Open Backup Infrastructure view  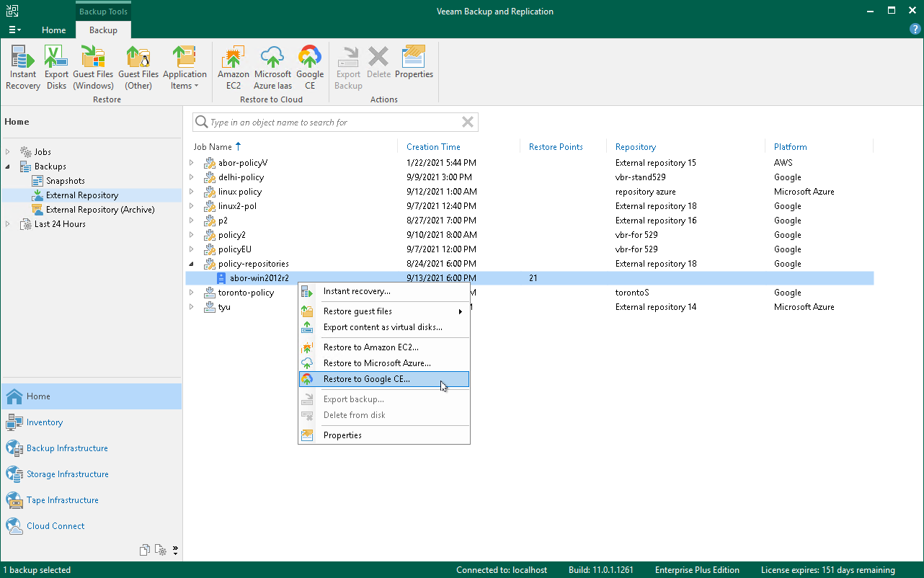(x=67, y=448)
